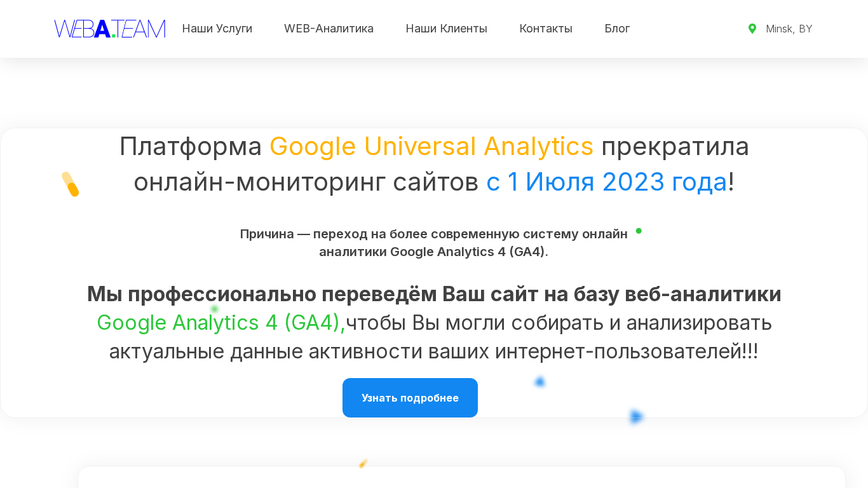Go to the WEB-Аналитика section
Image resolution: width=868 pixels, height=488 pixels.
329,29
